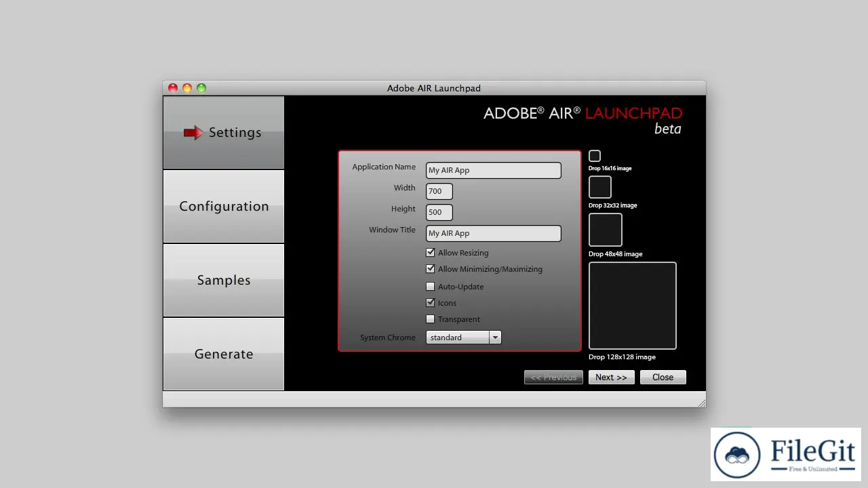This screenshot has width=868, height=488.
Task: Open the Settings tab
Action: coord(223,132)
